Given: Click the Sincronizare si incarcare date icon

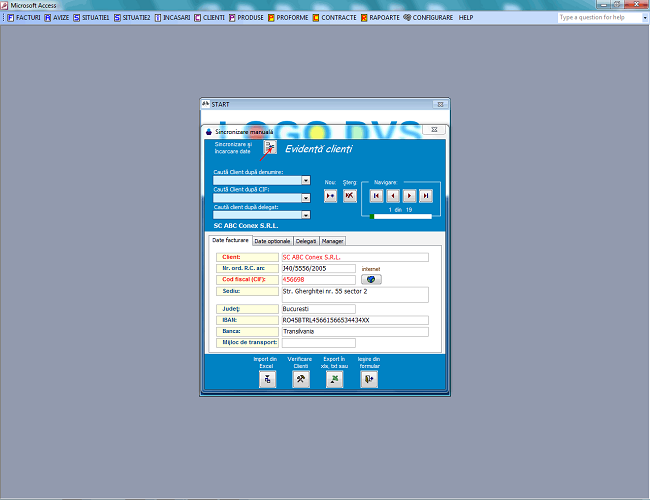Looking at the screenshot, I should tap(270, 147).
